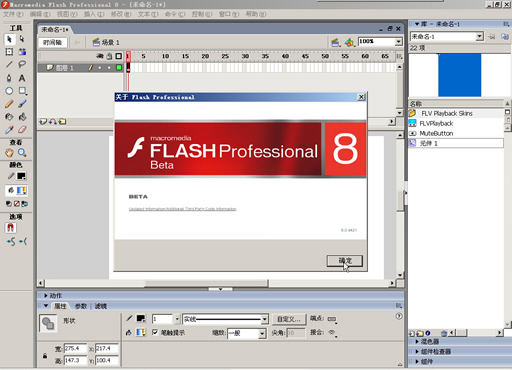This screenshot has height=370, width=512.
Task: Expand the Color Mixer panel
Action: click(417, 342)
